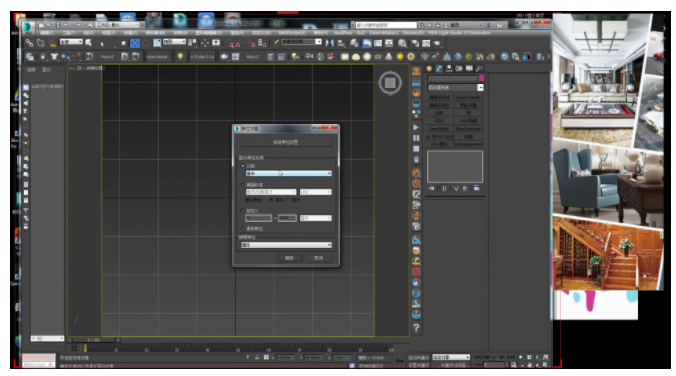Confirm with OK button in Units Setup dialog
Image resolution: width=676 pixels, height=376 pixels.
click(x=289, y=258)
